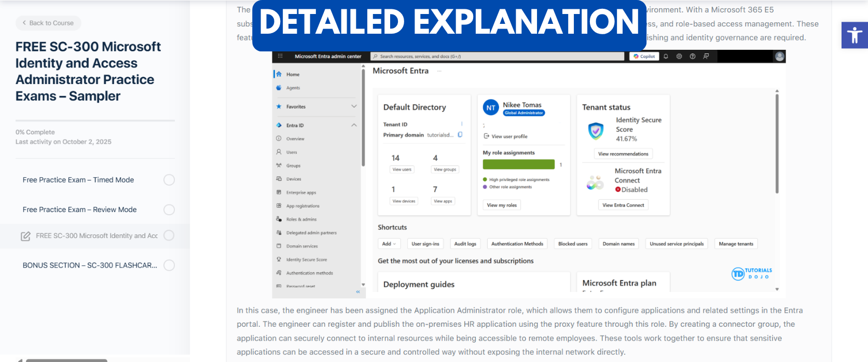Click the help question mark icon

click(693, 56)
